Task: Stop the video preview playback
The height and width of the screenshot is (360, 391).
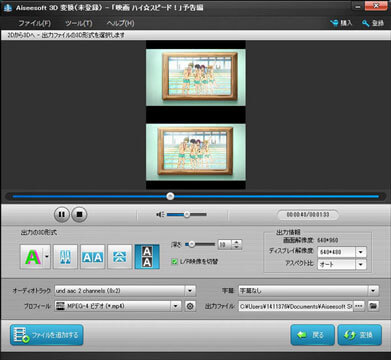Action: (79, 214)
